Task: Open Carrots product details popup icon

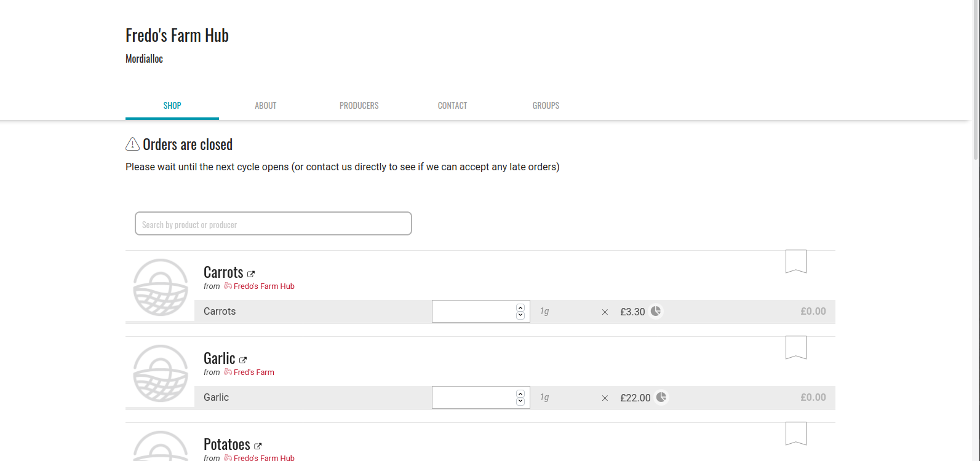Action: coord(251,274)
